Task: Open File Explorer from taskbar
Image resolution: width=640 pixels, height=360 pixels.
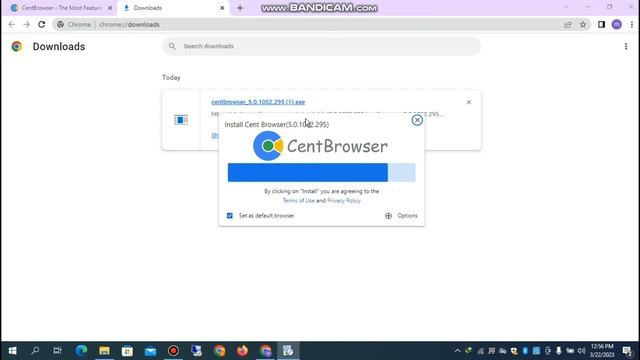Action: 104,351
